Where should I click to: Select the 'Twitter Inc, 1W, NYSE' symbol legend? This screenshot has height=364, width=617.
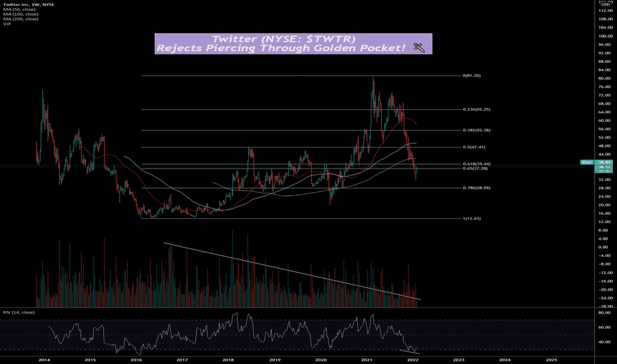pos(28,5)
